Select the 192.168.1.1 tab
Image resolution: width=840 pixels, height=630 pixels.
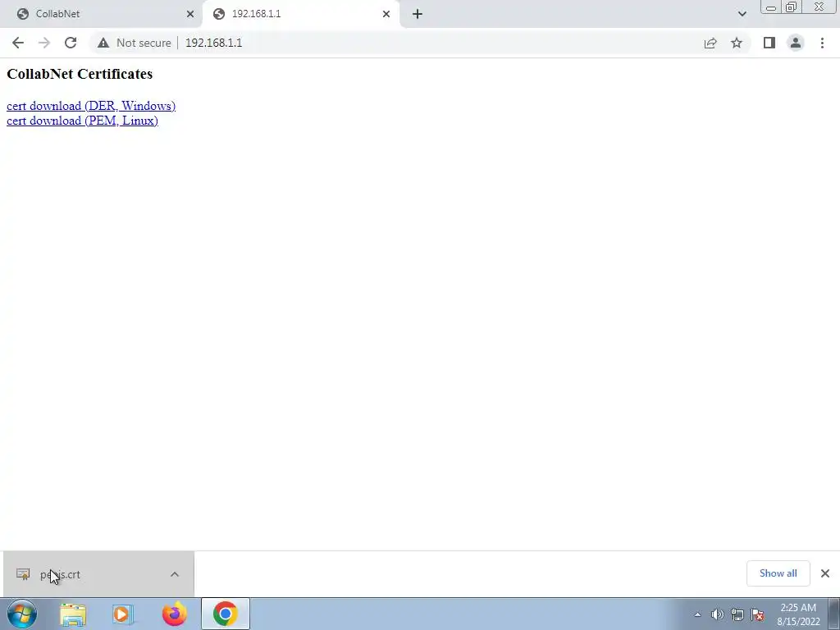tap(300, 14)
